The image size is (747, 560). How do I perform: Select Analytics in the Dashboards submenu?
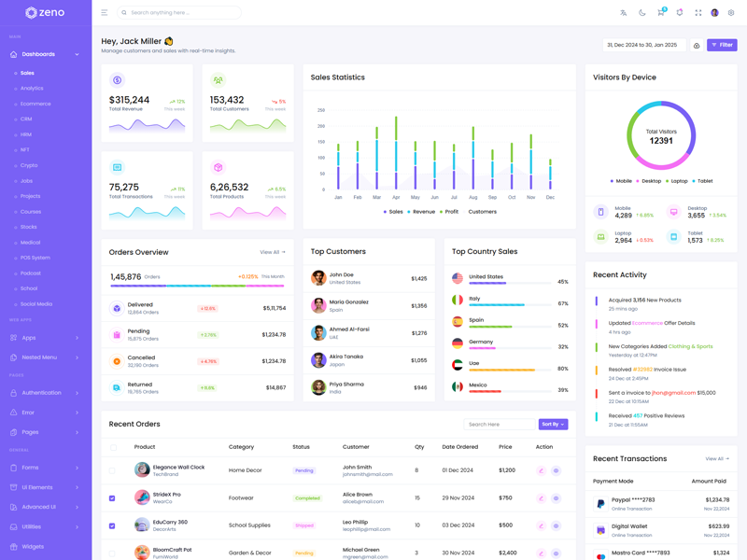coord(32,89)
